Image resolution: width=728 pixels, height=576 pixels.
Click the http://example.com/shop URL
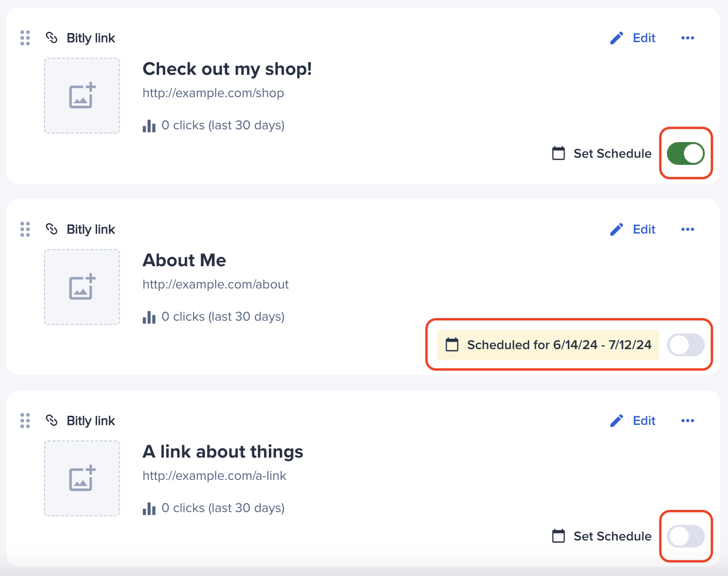[213, 93]
